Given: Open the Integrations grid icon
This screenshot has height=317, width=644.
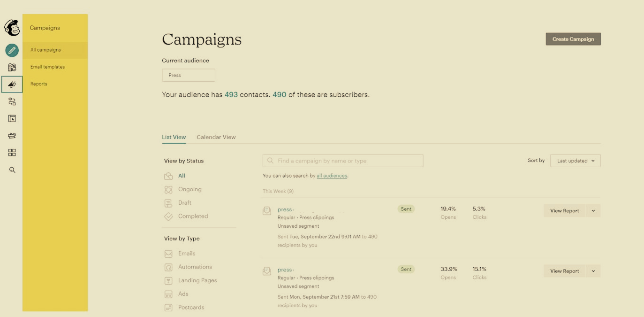Looking at the screenshot, I should pyautogui.click(x=12, y=153).
